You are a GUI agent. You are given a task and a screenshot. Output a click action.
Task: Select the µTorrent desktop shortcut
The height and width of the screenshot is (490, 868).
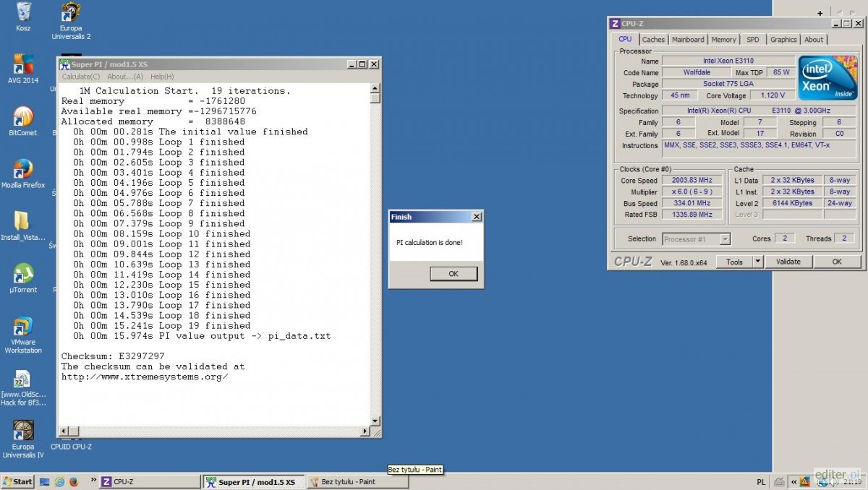click(x=23, y=278)
